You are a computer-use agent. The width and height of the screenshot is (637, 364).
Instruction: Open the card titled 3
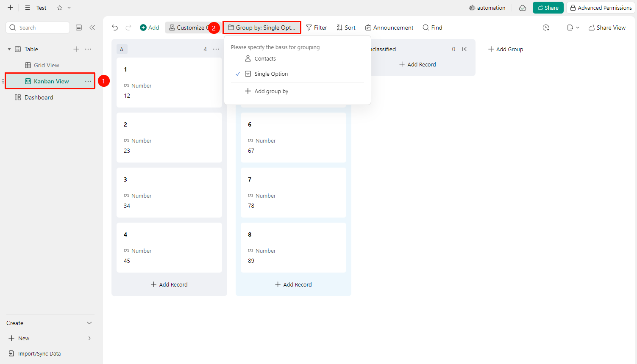(x=169, y=193)
